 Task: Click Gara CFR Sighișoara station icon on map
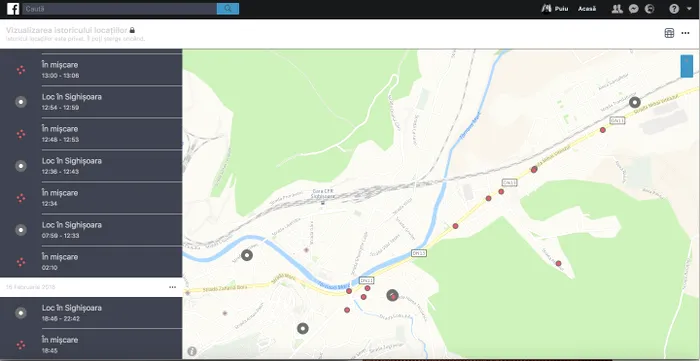click(322, 203)
